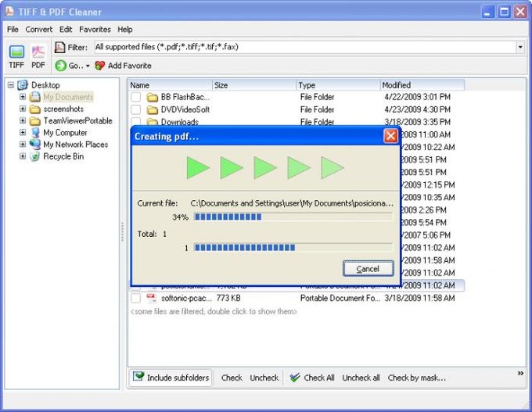Click Uncheck all button

pyautogui.click(x=361, y=378)
